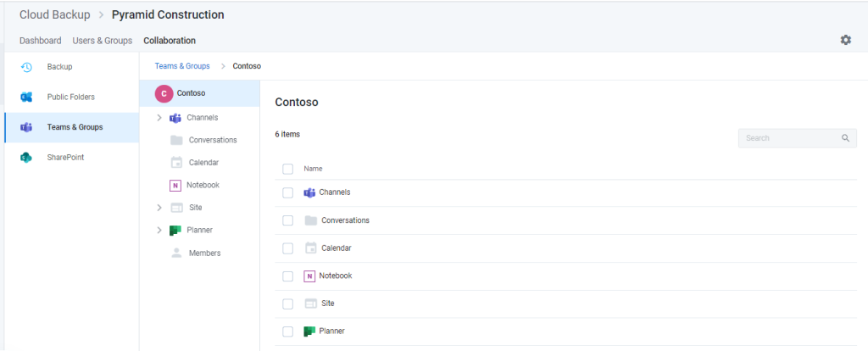The image size is (868, 351).
Task: Click the Cloud Backup breadcrumb link
Action: pos(55,15)
